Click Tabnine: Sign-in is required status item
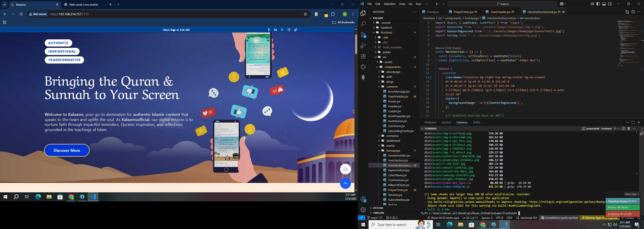Image resolution: width=644 pixels, height=229 pixels. point(600,218)
